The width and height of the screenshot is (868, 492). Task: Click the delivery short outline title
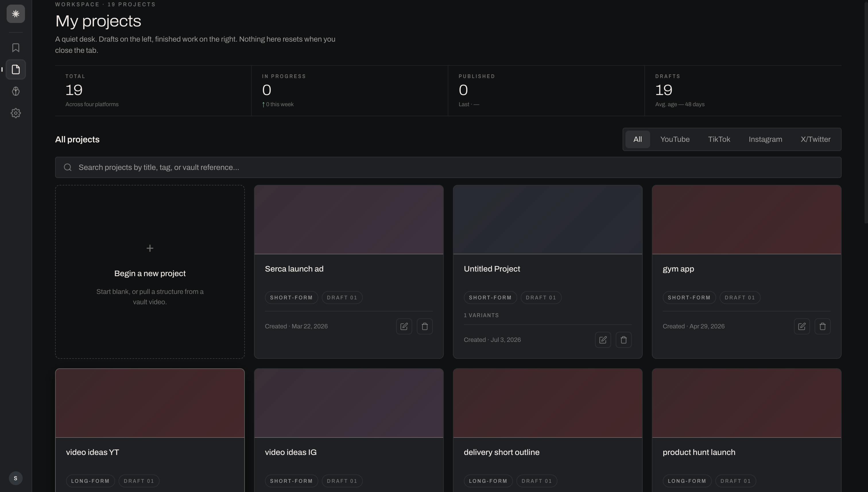(x=501, y=452)
